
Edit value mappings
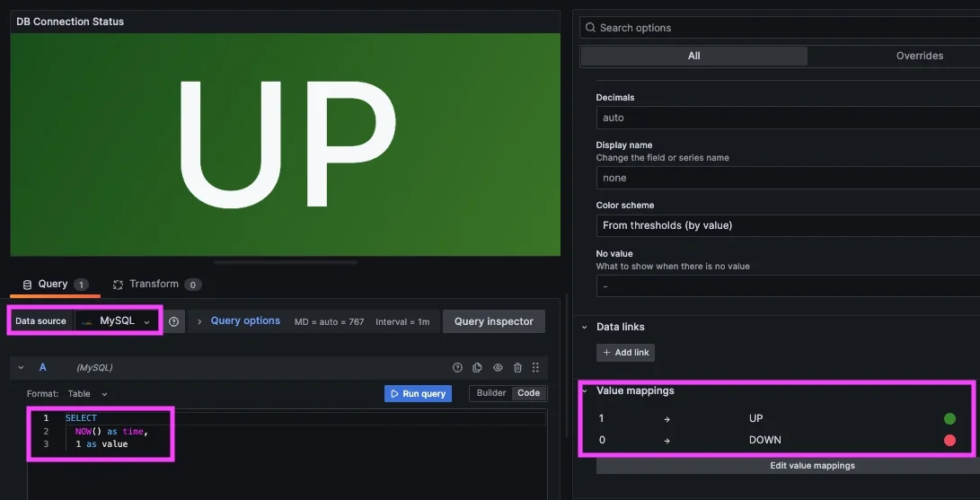[x=788, y=466]
